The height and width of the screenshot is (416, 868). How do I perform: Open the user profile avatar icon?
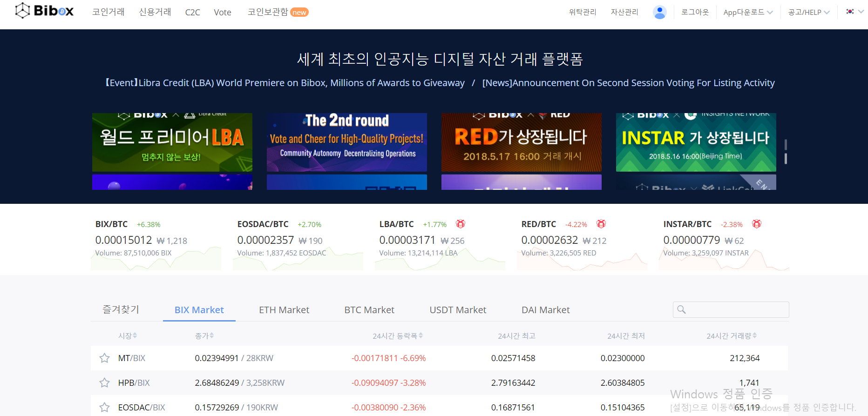[659, 12]
